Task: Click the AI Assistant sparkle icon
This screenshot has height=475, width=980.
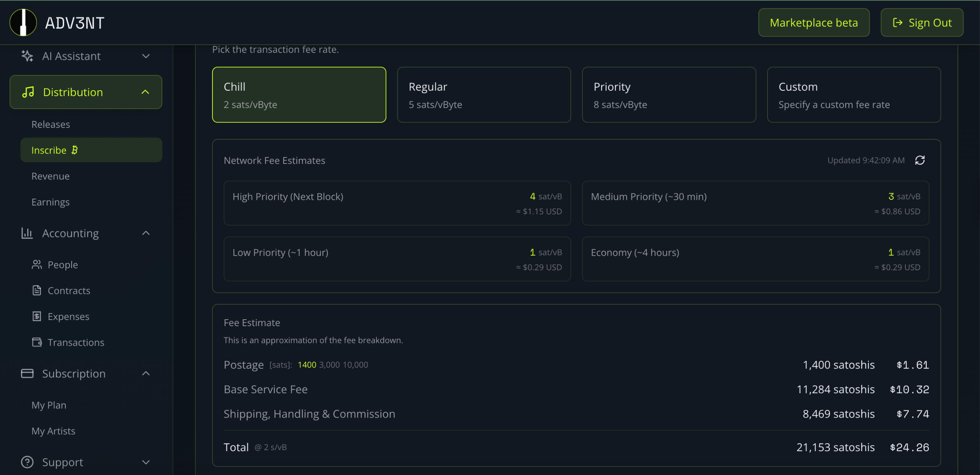Action: pos(27,56)
